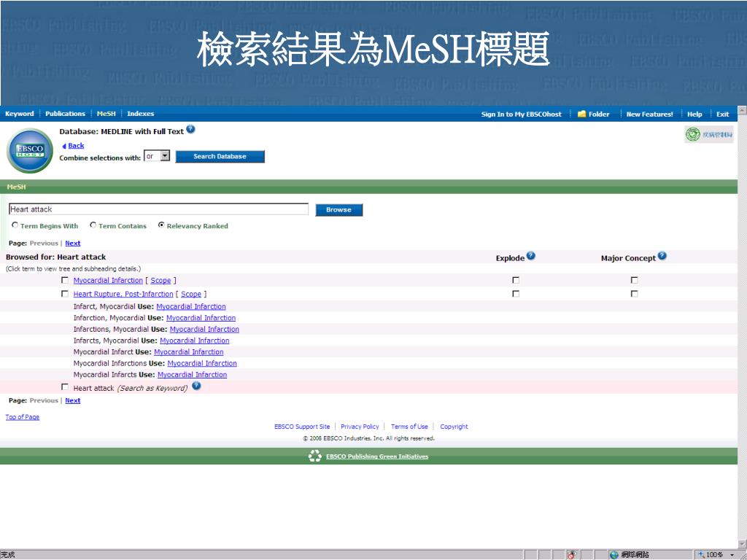Click the upper Next page link

click(x=73, y=244)
